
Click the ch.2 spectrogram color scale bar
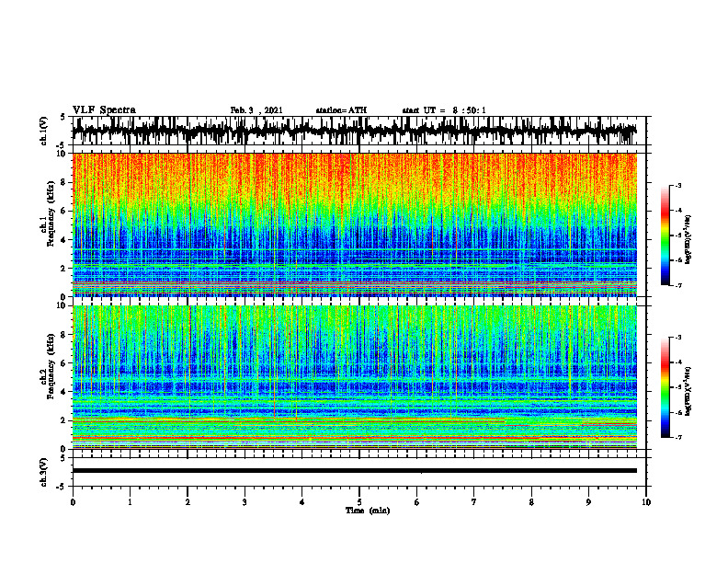tap(665, 387)
